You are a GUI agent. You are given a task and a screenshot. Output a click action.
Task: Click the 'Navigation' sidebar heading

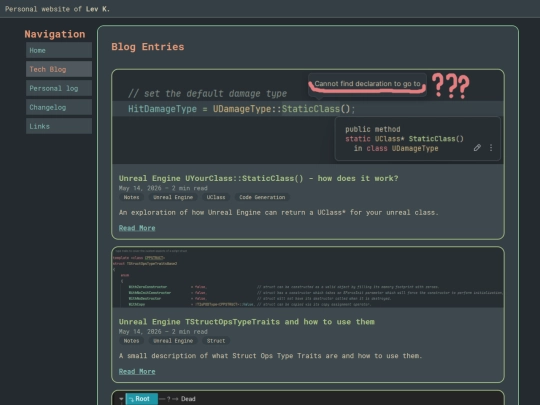(55, 34)
